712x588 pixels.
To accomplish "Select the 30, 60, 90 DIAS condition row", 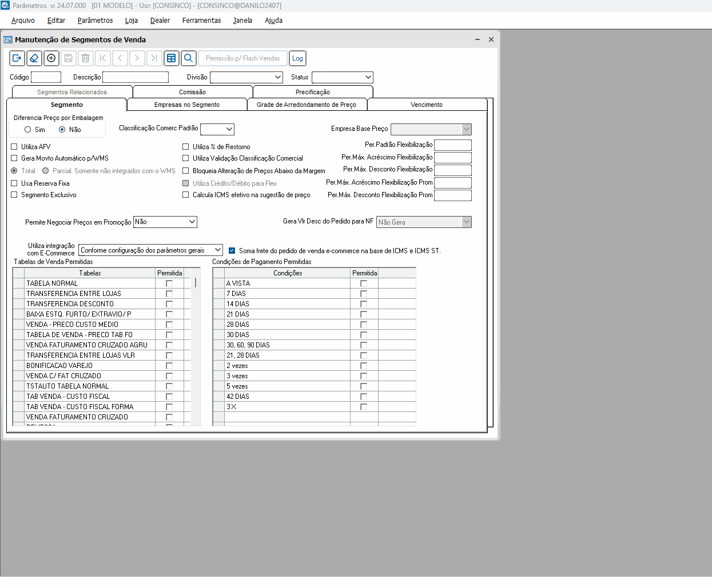I will tap(314, 345).
